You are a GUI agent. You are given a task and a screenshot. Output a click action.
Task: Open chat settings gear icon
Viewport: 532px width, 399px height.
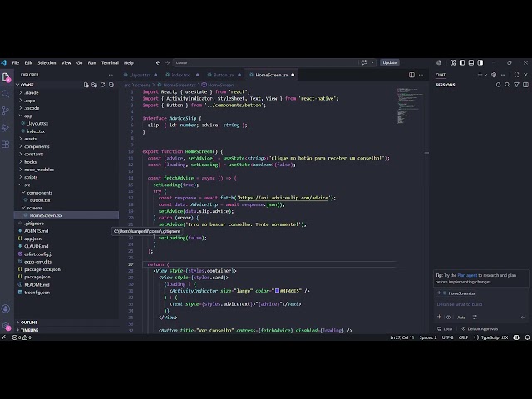pos(494,75)
